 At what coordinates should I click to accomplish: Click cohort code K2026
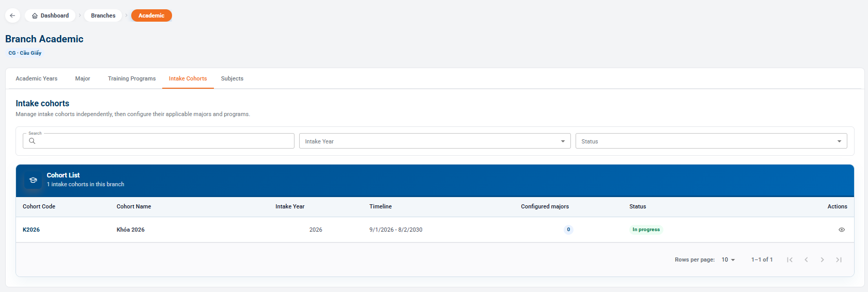pyautogui.click(x=31, y=230)
